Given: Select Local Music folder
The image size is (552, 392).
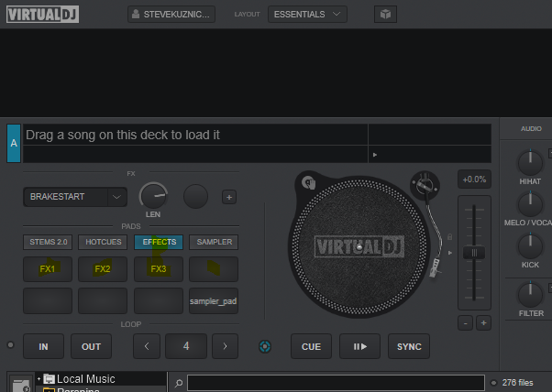Looking at the screenshot, I should [x=85, y=378].
